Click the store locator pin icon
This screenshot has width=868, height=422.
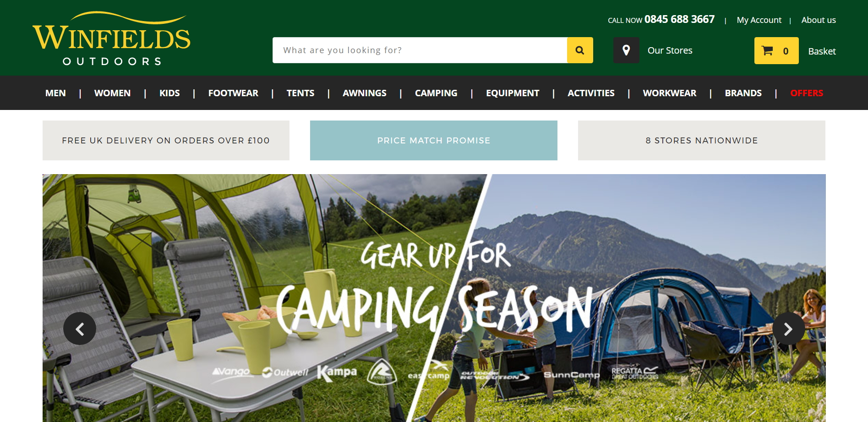[x=626, y=50]
